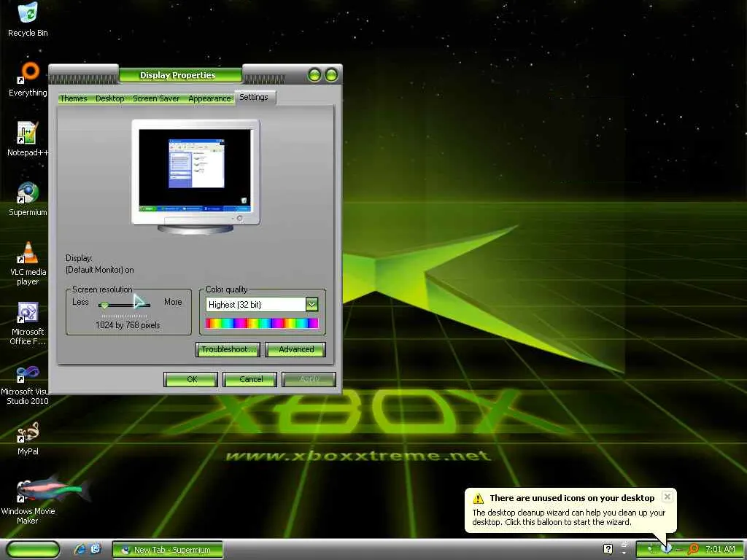This screenshot has height=560, width=747.
Task: Close the Display Properties dialog
Action: (331, 75)
